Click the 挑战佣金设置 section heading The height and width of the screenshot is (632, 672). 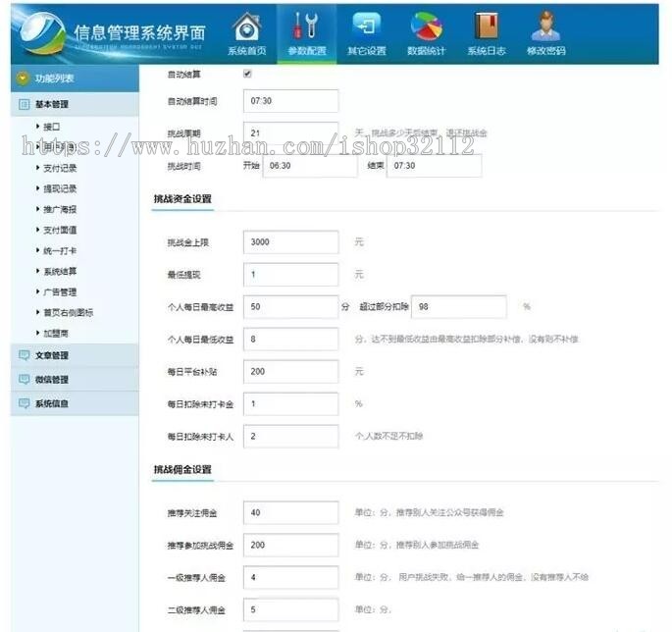click(x=182, y=469)
